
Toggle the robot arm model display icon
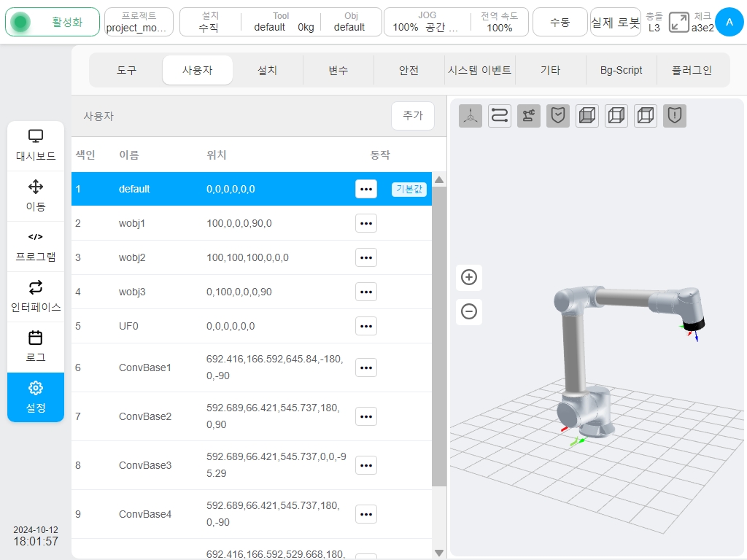point(529,116)
